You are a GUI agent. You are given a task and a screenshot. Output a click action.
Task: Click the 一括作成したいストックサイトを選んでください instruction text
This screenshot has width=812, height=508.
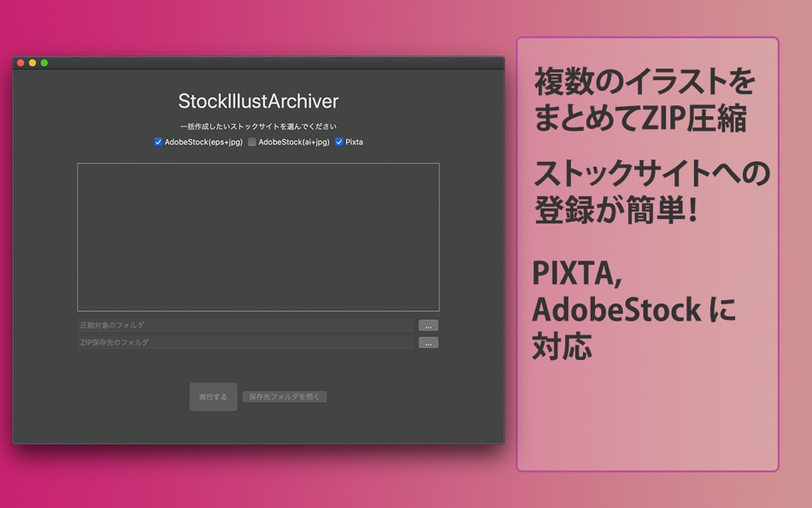coord(258,127)
